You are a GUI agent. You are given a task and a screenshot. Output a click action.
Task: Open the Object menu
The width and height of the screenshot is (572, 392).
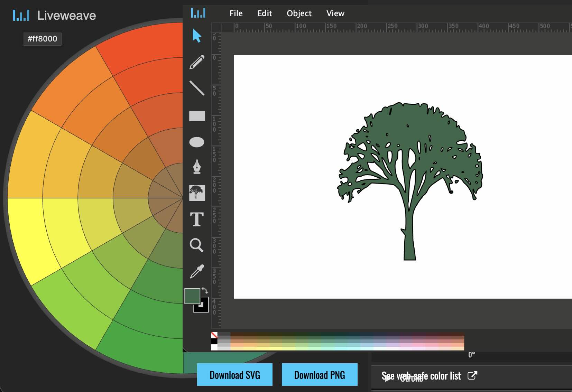(x=299, y=13)
